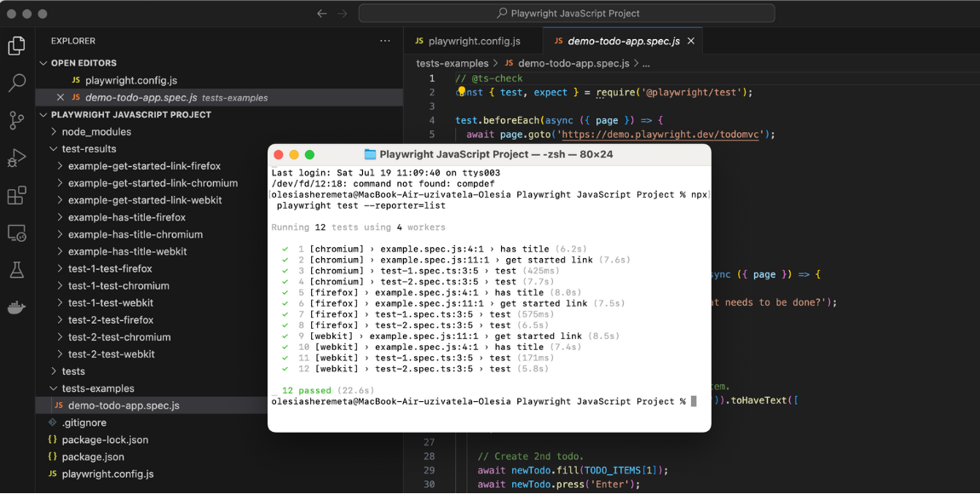This screenshot has height=494, width=980.
Task: Open the Run and Debug view
Action: click(16, 158)
